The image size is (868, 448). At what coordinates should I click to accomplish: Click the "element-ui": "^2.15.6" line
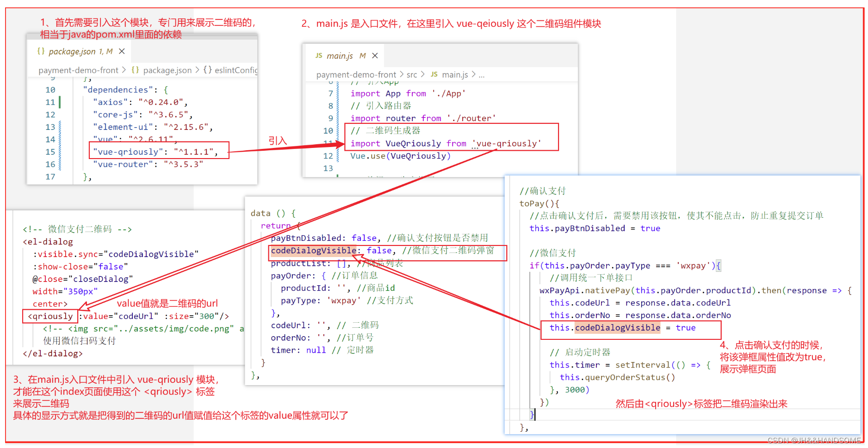pos(153,127)
